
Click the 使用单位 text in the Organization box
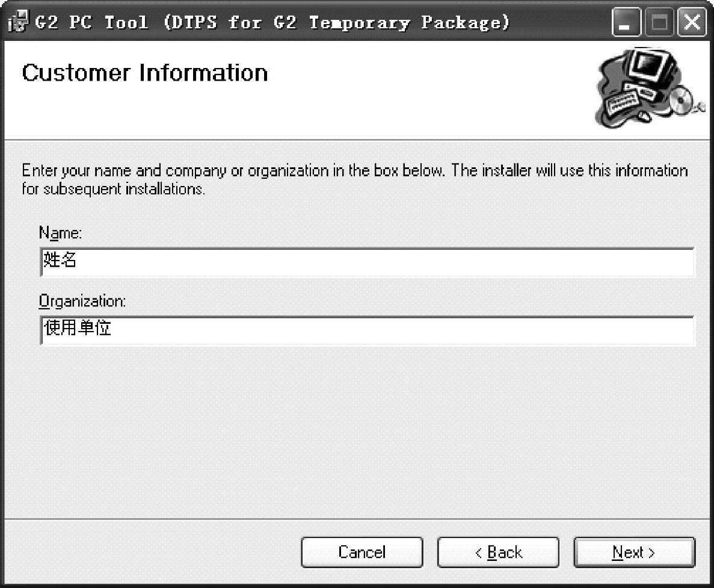pyautogui.click(x=78, y=329)
